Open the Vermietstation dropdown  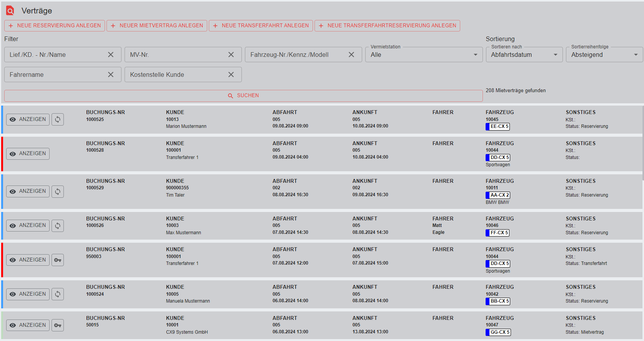[x=424, y=55]
